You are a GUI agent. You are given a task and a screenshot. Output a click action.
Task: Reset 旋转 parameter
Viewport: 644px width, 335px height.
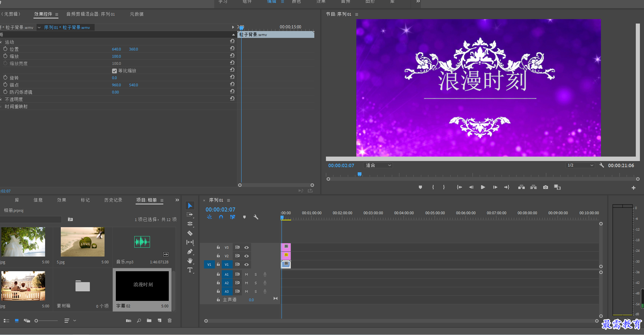(x=232, y=77)
